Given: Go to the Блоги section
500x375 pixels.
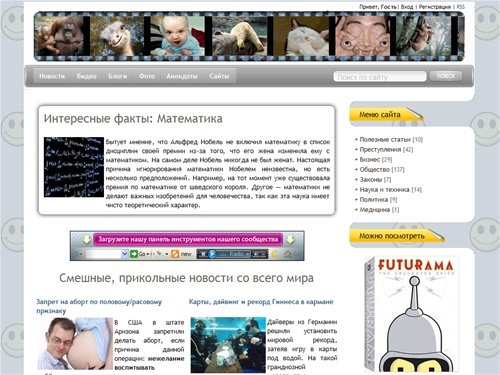Looking at the screenshot, I should pyautogui.click(x=118, y=76).
